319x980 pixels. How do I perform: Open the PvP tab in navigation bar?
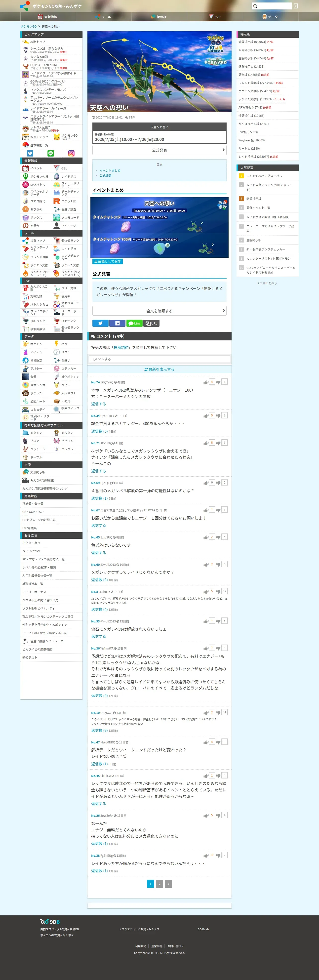(x=215, y=17)
